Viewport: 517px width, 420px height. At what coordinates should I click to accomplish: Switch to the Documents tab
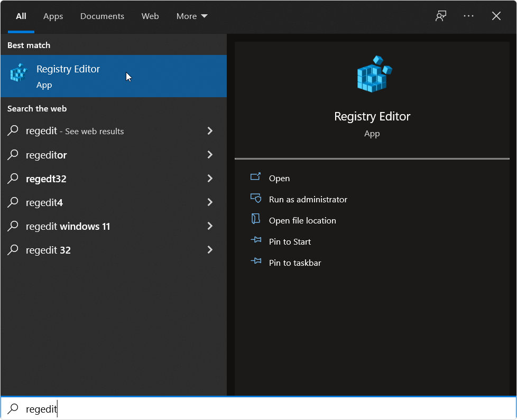click(102, 16)
